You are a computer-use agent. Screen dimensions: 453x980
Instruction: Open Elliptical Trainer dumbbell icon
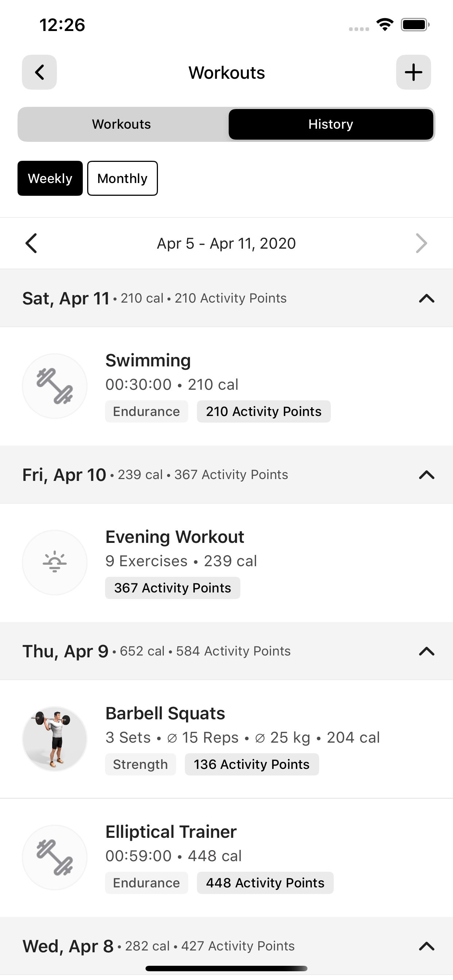54,857
